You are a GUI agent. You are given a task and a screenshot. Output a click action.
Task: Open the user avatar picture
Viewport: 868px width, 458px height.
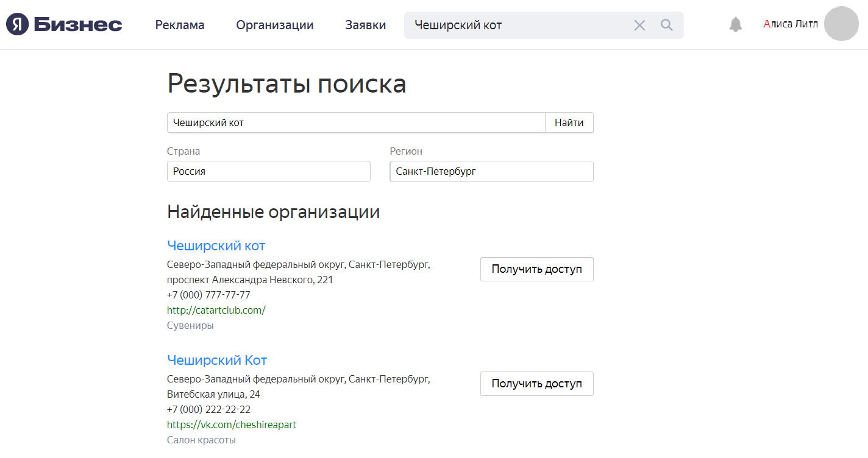pyautogui.click(x=841, y=24)
